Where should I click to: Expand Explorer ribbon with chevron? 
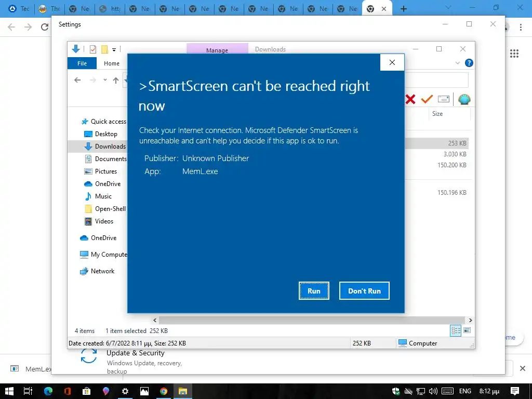(x=457, y=63)
